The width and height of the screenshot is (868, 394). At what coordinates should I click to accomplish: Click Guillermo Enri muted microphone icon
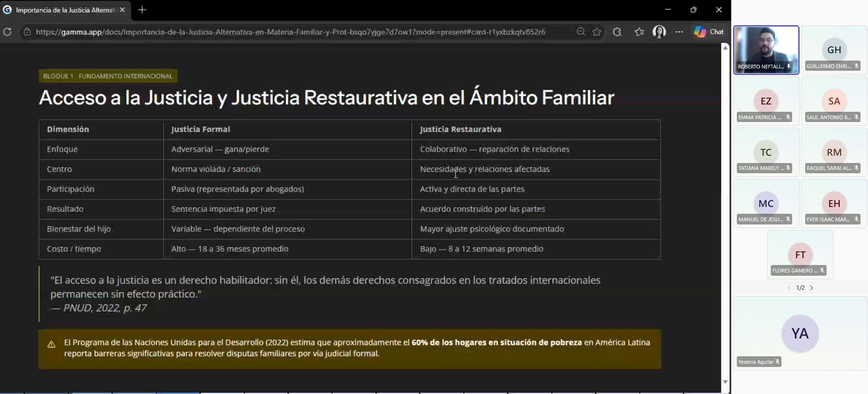tap(856, 66)
